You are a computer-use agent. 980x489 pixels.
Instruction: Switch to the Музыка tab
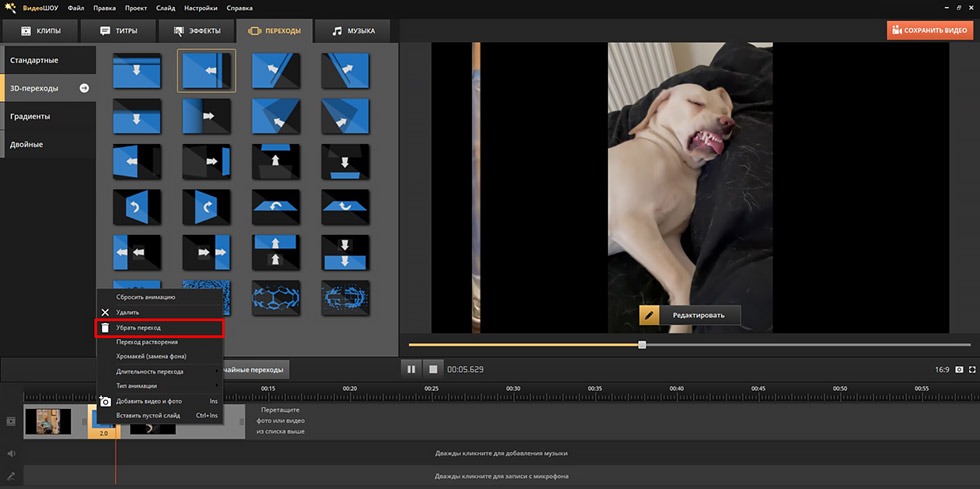[352, 31]
